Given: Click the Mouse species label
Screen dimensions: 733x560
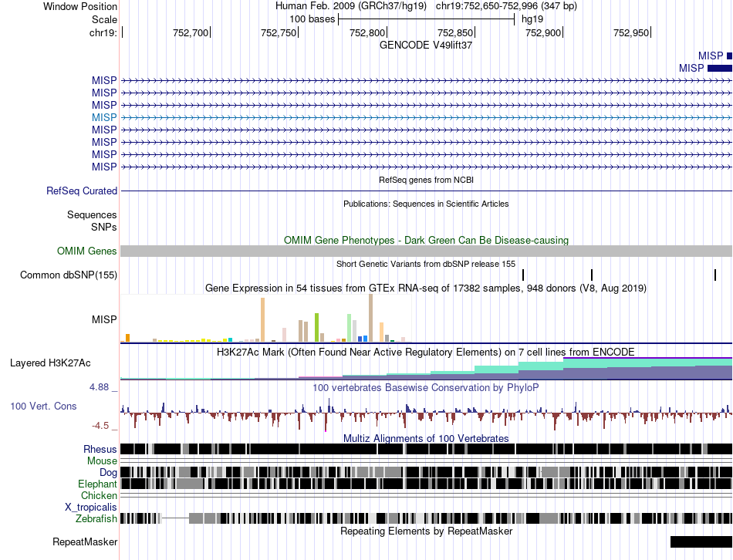Looking at the screenshot, I should click(103, 461).
